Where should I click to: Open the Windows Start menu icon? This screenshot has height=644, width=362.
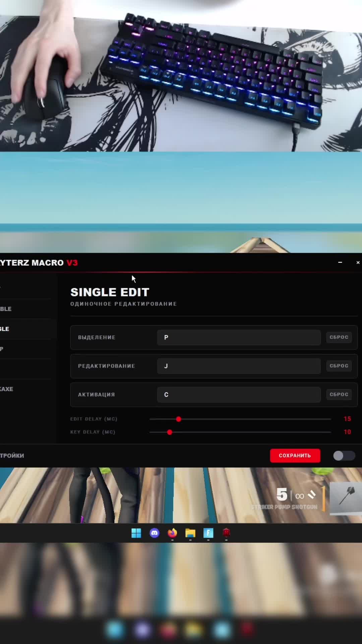(x=136, y=533)
